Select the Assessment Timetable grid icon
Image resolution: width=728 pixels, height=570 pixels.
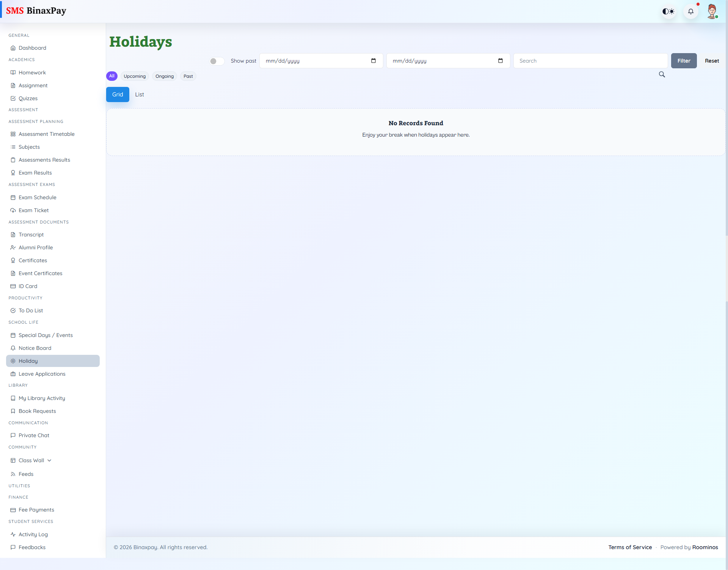coord(13,134)
